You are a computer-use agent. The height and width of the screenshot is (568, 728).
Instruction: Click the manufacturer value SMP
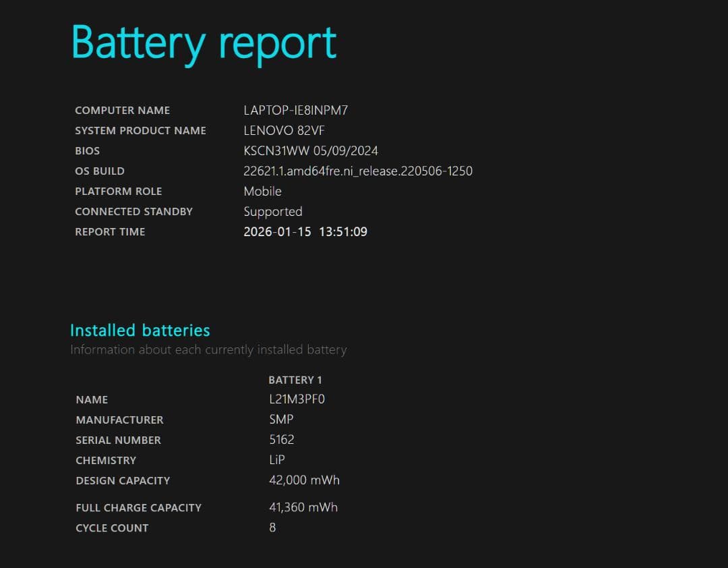281,419
